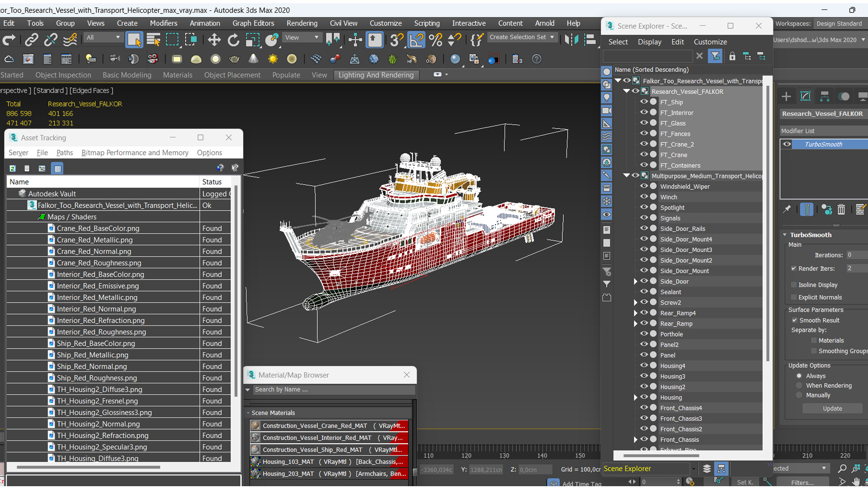This screenshot has height=488, width=868.
Task: Toggle the Render Iters checkbox
Action: pyautogui.click(x=794, y=268)
